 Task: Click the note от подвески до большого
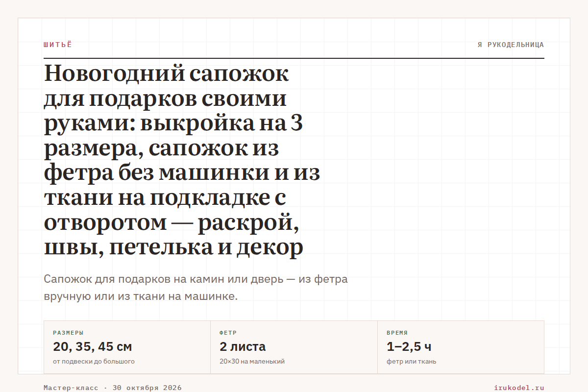click(94, 362)
